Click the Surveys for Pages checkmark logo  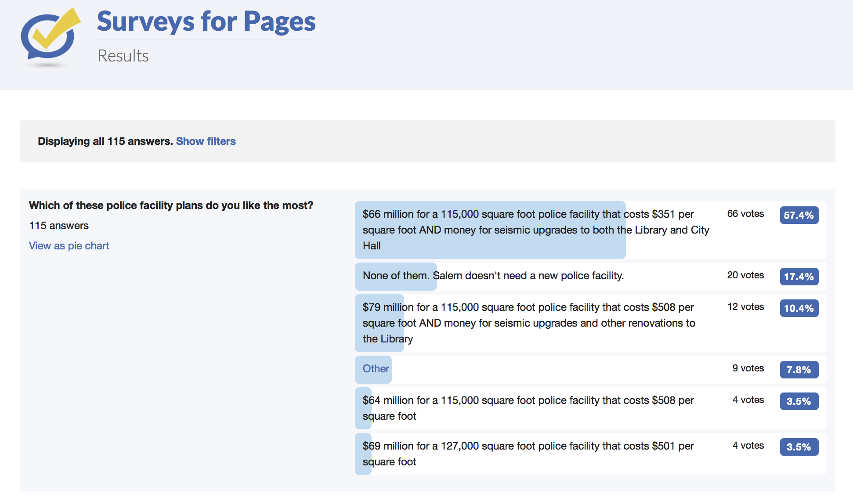(x=50, y=36)
